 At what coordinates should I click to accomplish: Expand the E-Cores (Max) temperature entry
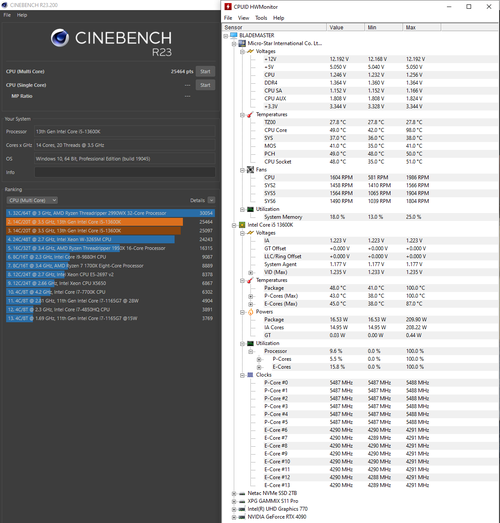[x=251, y=304]
